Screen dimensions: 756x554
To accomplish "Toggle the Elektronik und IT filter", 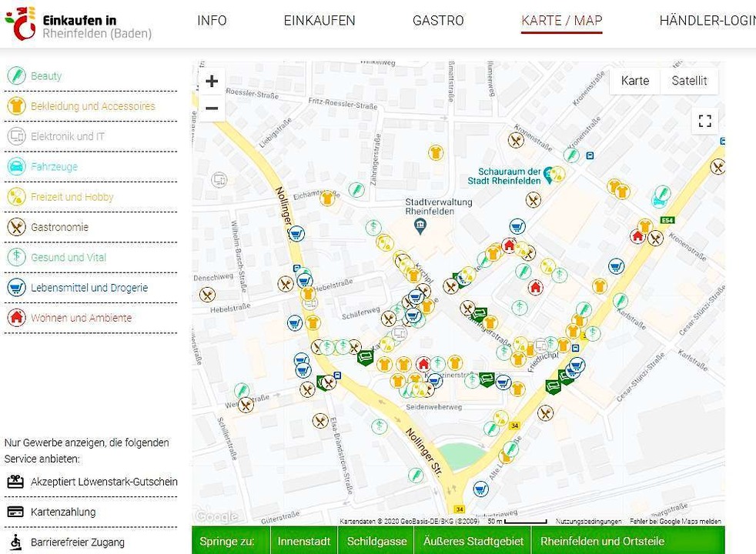I will click(67, 136).
